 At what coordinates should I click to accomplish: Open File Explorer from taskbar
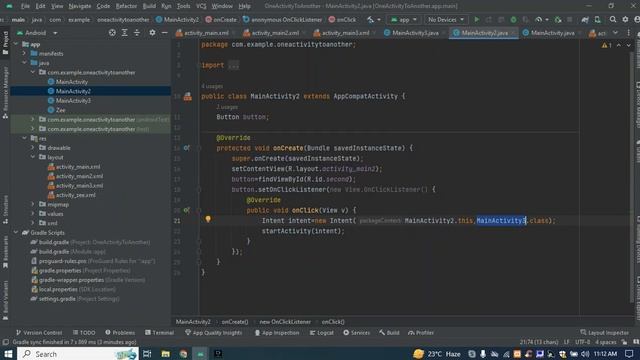click(165, 354)
